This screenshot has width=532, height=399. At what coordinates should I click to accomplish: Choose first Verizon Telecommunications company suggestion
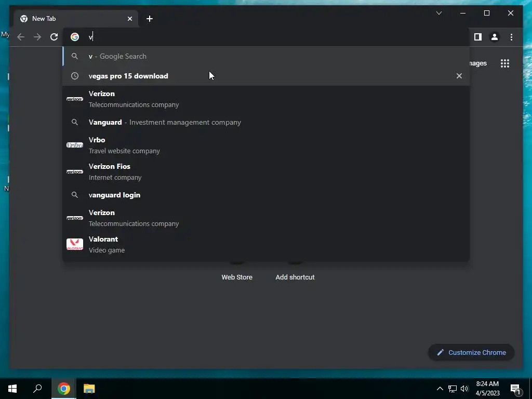[x=267, y=99]
